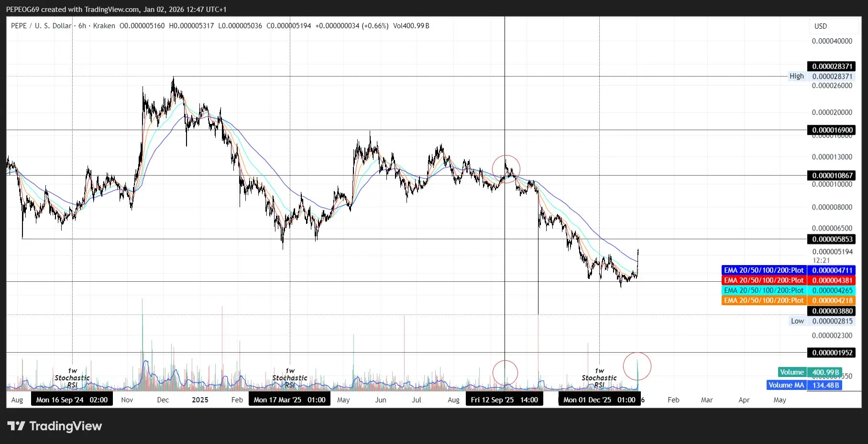The width and height of the screenshot is (868, 444).
Task: Click the close value C0.000005194 in legend
Action: (x=289, y=26)
